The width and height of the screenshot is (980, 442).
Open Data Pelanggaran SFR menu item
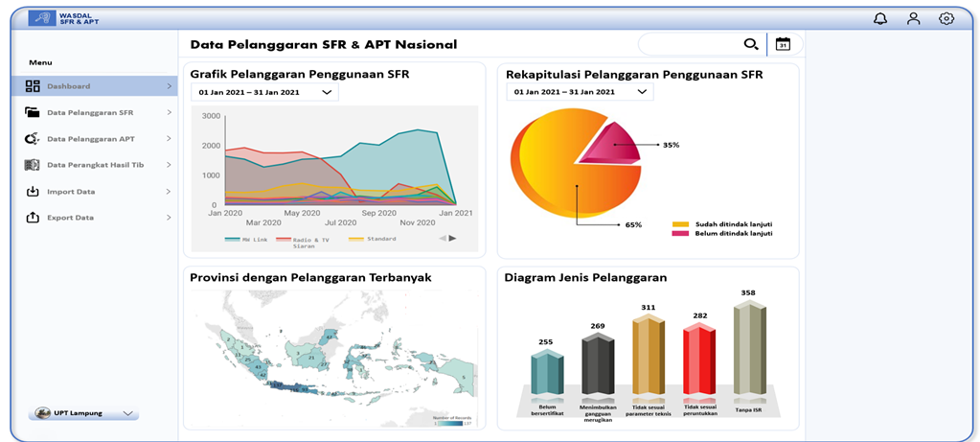(95, 112)
